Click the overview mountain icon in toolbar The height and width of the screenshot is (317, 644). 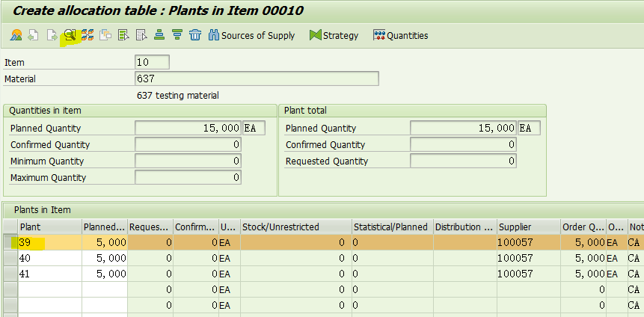[16, 35]
